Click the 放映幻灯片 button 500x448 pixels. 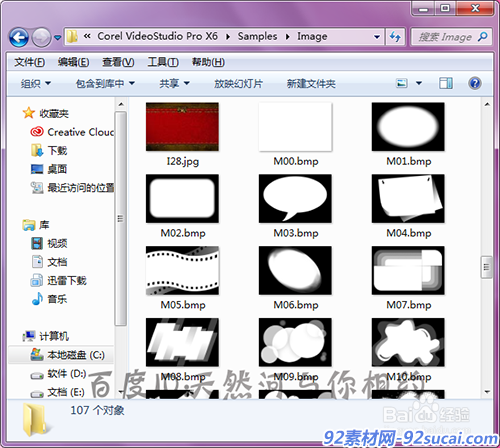(x=238, y=83)
